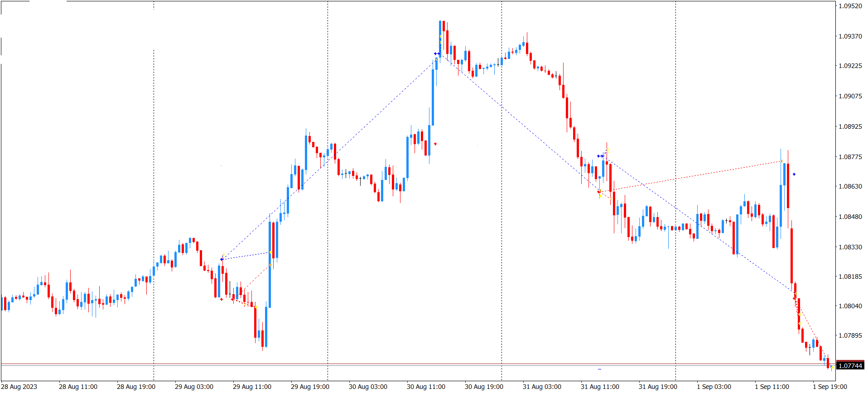Click the 1.08040 price axis label
868x393 pixels.
click(x=850, y=306)
